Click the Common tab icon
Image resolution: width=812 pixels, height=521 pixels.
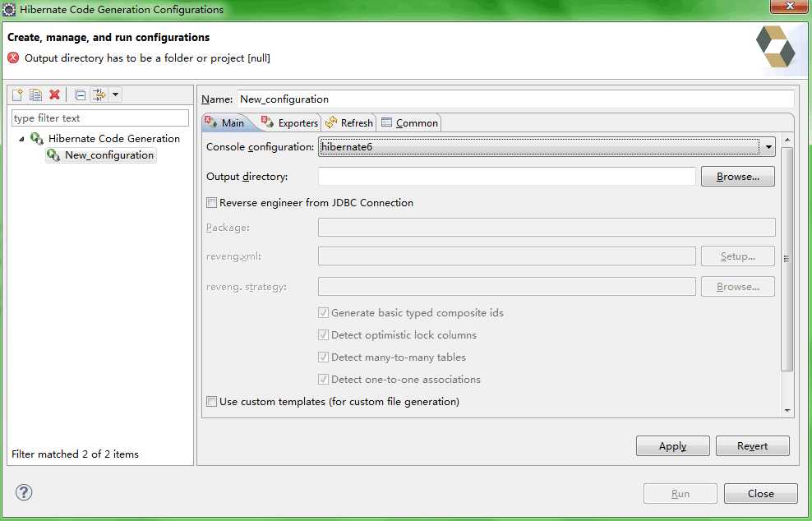pos(386,122)
